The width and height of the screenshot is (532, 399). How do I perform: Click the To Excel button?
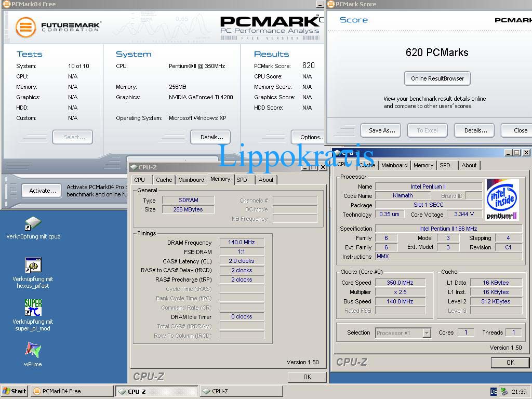click(x=427, y=130)
